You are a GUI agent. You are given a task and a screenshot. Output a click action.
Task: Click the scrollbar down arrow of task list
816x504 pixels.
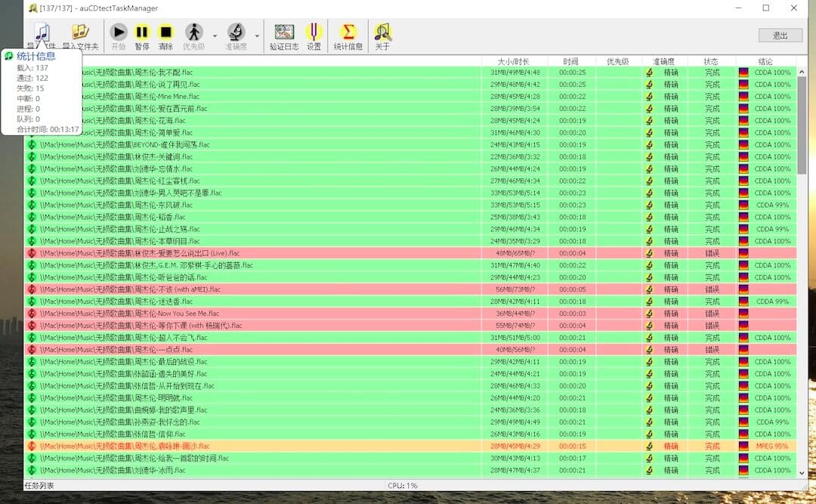tap(802, 472)
